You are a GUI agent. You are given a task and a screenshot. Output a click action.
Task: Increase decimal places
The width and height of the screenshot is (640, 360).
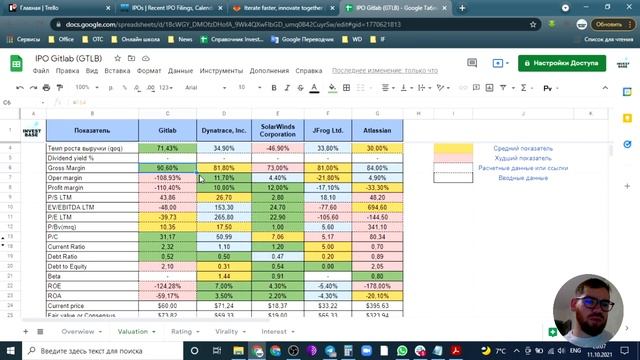151,88
